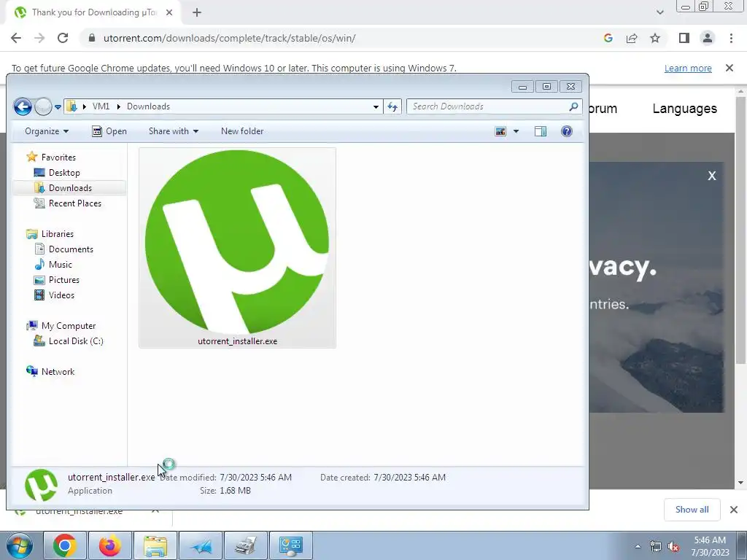Click Learn more about Chrome updates

[x=688, y=68]
